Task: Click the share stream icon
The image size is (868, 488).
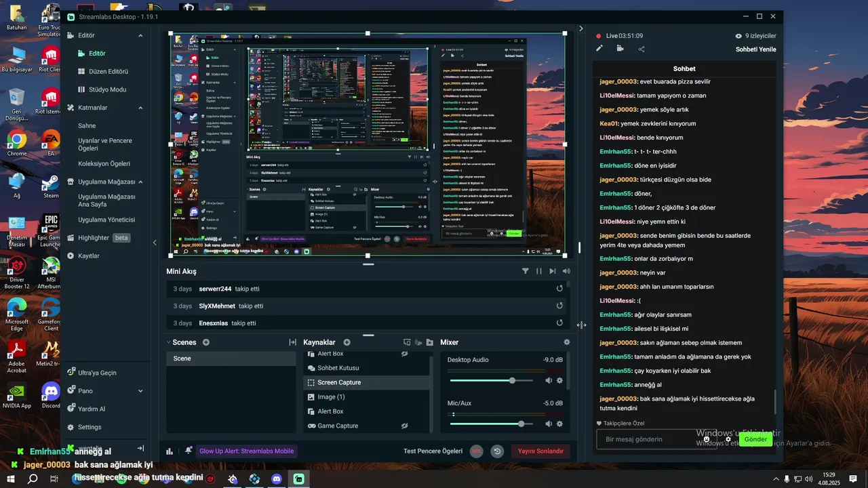Action: tap(642, 49)
